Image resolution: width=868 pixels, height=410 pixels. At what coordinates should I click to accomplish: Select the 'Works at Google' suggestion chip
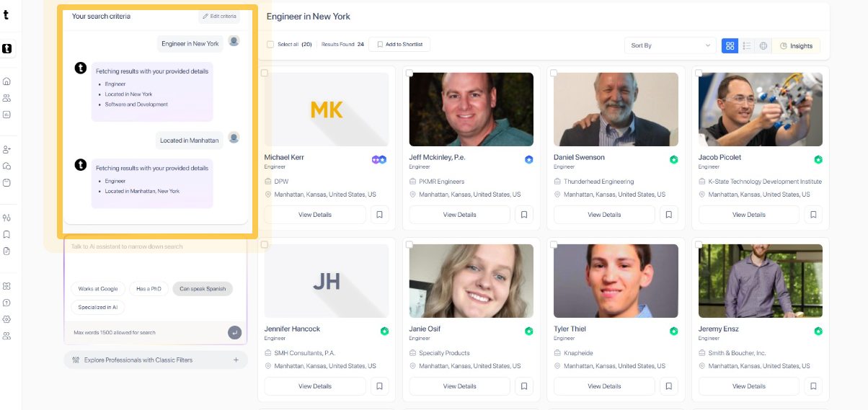(x=98, y=289)
